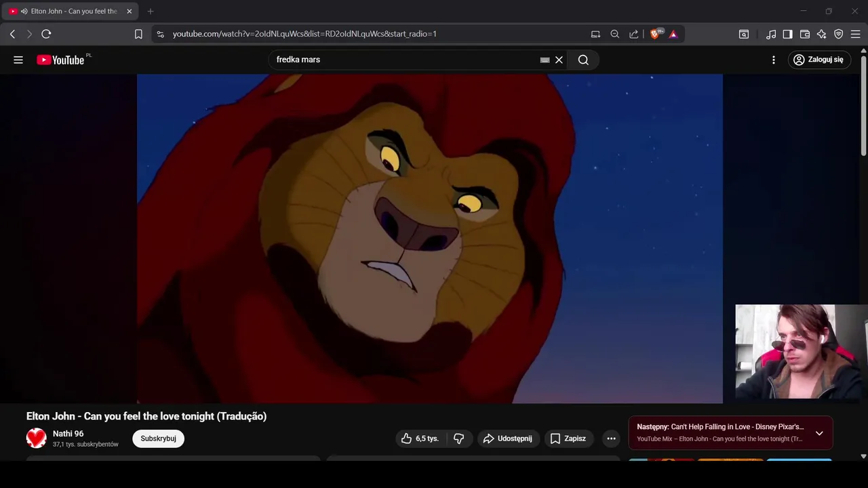The width and height of the screenshot is (868, 488).
Task: Like the video (6,5 tys.)
Action: 420,439
